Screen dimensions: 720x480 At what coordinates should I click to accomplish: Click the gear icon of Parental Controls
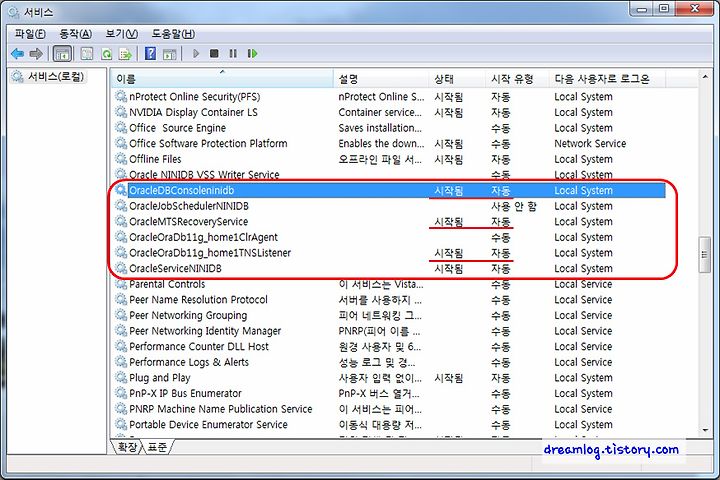[121, 284]
